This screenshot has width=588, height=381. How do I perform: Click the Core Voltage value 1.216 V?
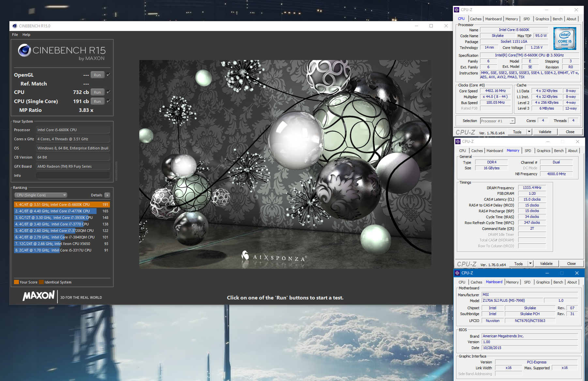point(536,48)
